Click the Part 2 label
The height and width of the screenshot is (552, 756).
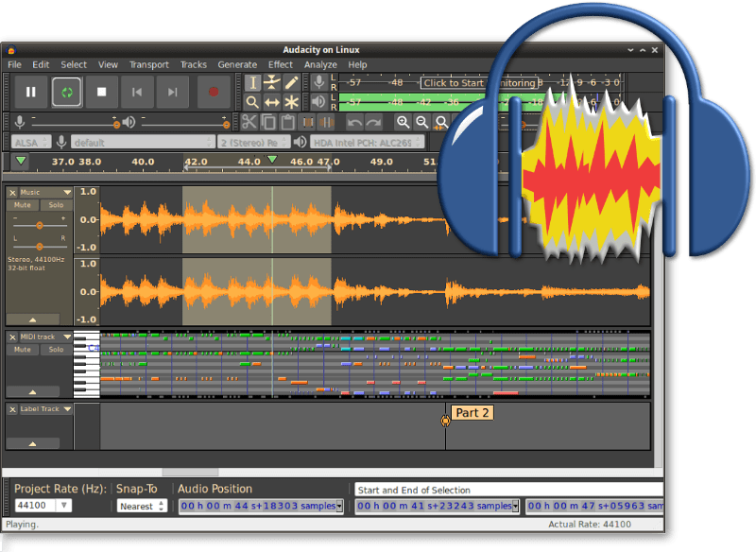point(472,413)
